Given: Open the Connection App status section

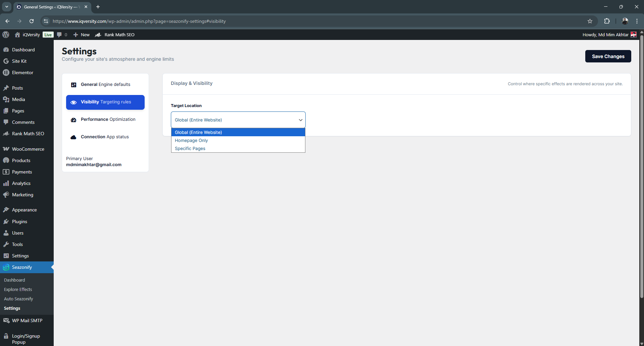Looking at the screenshot, I should [x=104, y=137].
